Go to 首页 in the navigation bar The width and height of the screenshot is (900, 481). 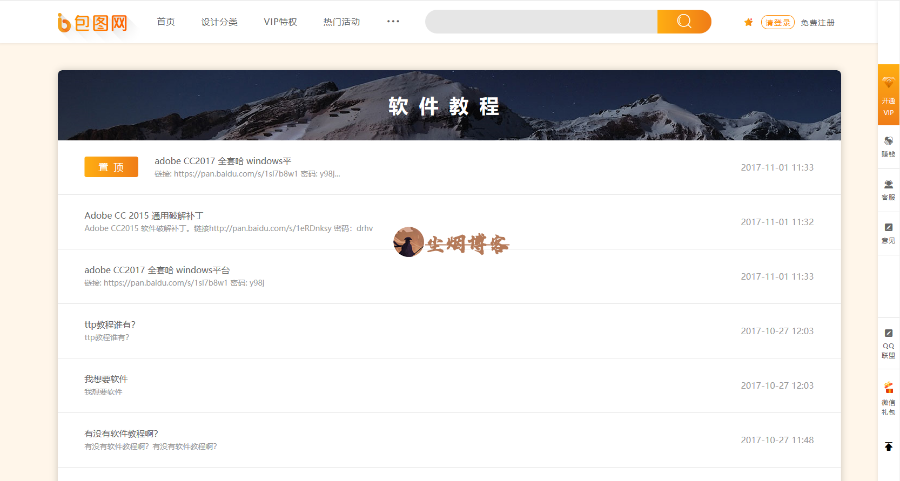[166, 22]
